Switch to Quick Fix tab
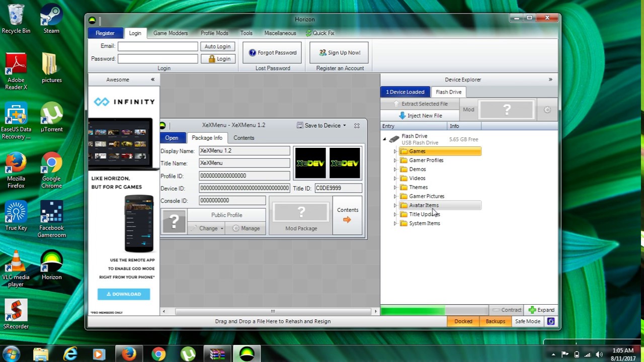Viewport: 644px width, 362px height. (320, 33)
